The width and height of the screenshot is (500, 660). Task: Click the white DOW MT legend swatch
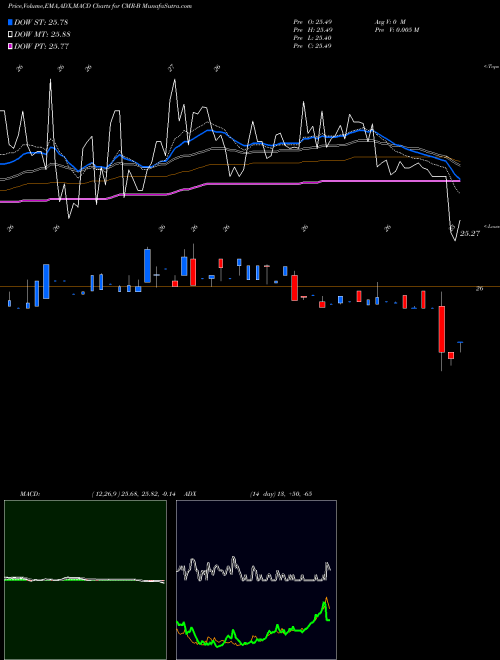(10, 35)
